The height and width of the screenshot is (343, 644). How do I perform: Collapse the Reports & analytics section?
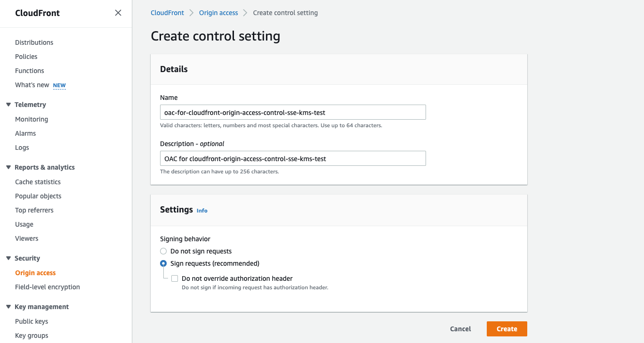(8, 167)
